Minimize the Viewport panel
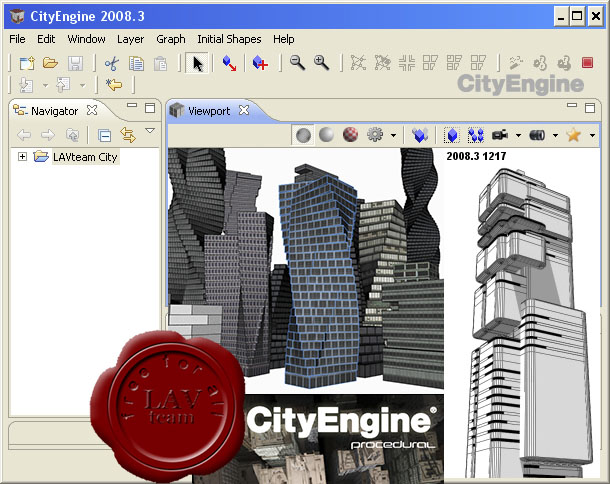Screen dimensions: 610x484 pyautogui.click(x=572, y=105)
